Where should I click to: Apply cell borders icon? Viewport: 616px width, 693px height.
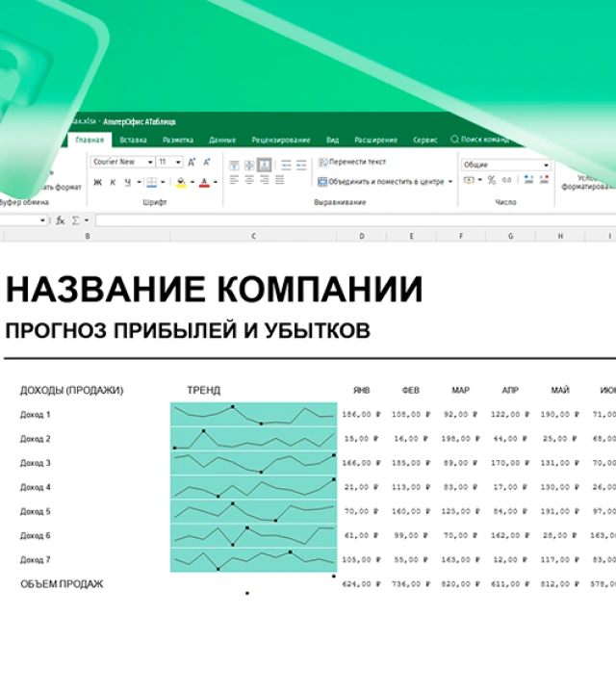point(151,182)
